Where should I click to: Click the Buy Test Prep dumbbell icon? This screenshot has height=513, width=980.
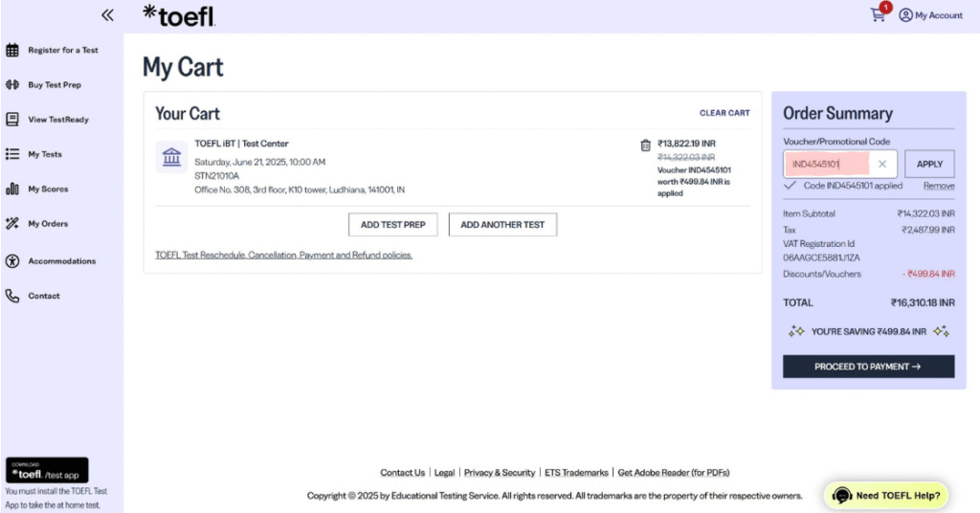click(12, 84)
